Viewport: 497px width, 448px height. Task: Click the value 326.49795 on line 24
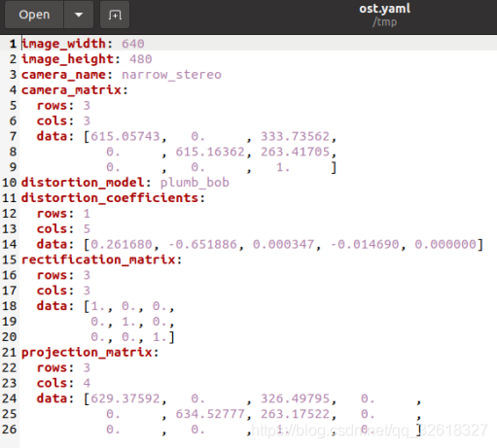coord(296,398)
